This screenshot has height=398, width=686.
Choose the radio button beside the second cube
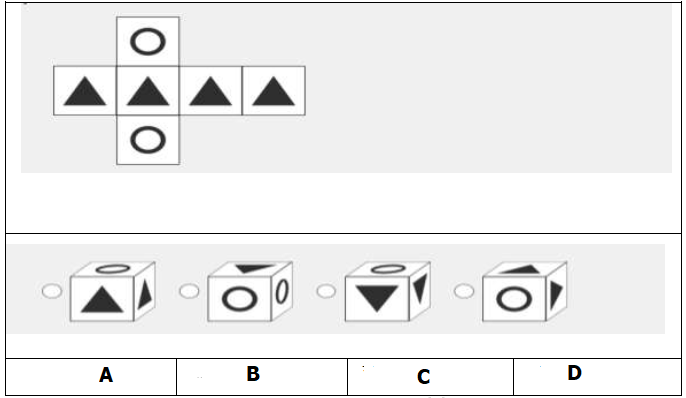[x=189, y=291]
